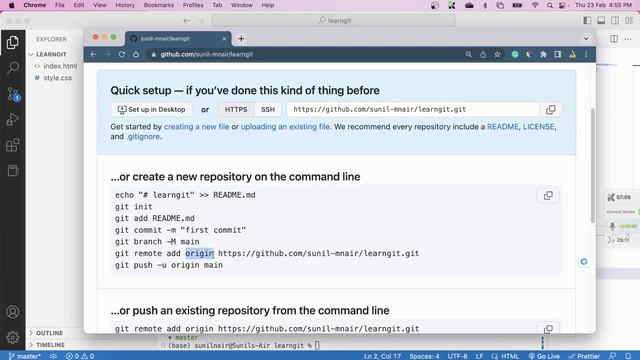Image resolution: width=640 pixels, height=360 pixels.
Task: Select HTTPS protocol toggle
Action: pyautogui.click(x=236, y=109)
